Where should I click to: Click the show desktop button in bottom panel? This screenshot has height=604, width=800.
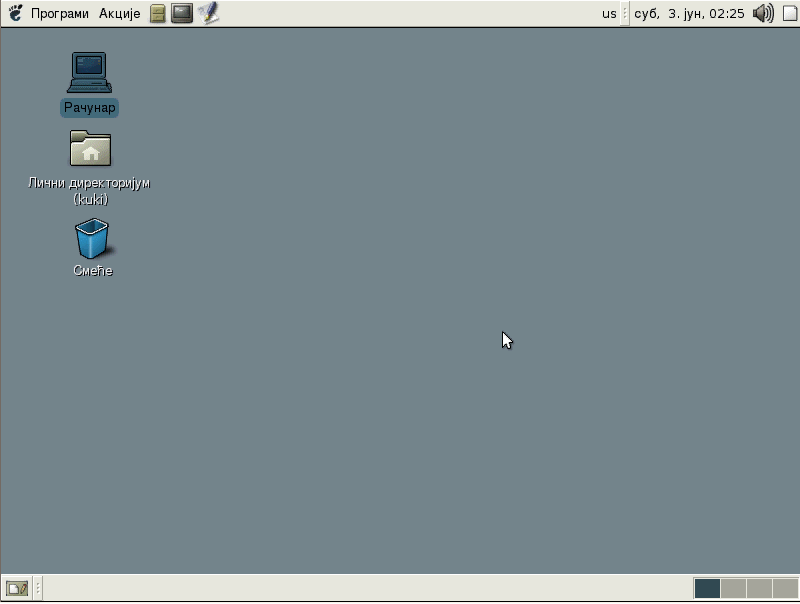pyautogui.click(x=17, y=589)
